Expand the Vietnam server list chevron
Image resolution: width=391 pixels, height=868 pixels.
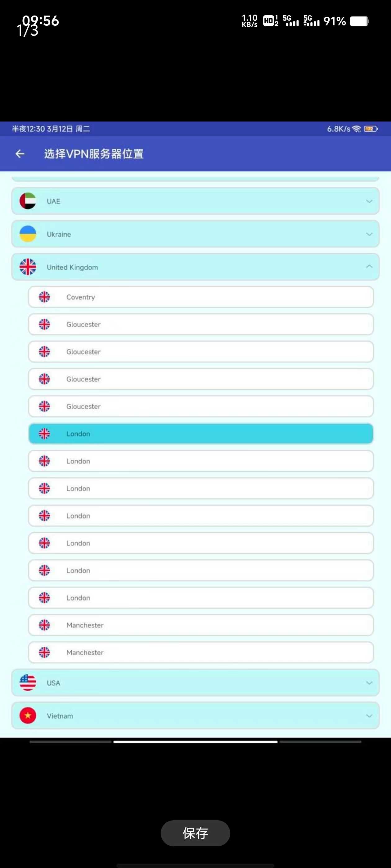(369, 716)
